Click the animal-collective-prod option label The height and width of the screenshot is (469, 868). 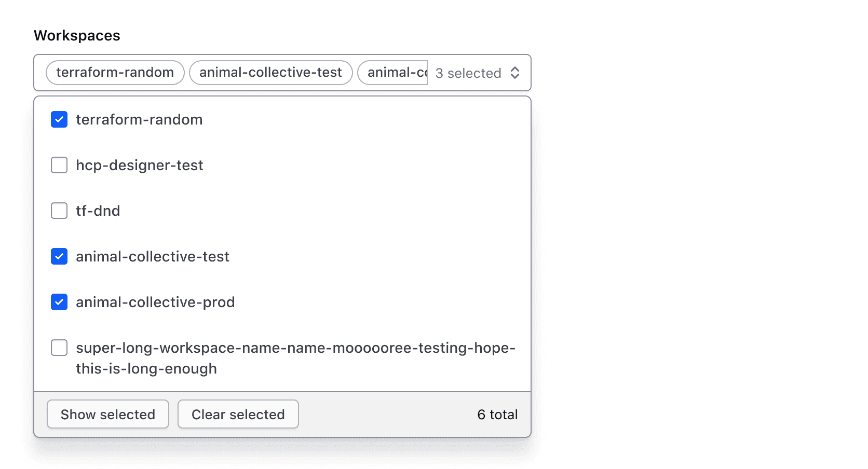click(155, 302)
